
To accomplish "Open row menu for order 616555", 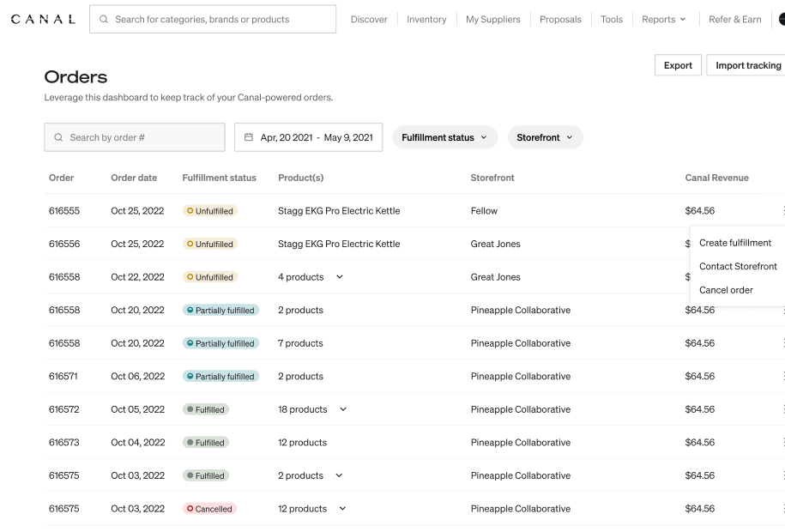I will click(783, 211).
